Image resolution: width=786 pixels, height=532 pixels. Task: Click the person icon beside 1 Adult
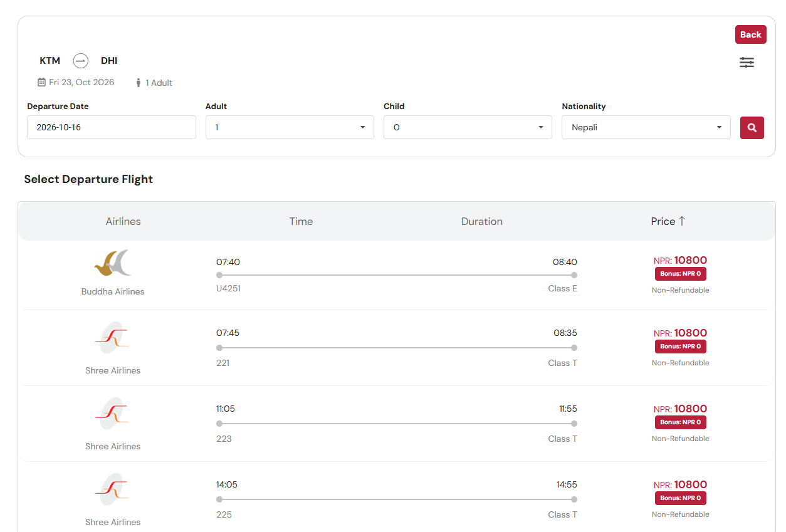click(x=139, y=83)
